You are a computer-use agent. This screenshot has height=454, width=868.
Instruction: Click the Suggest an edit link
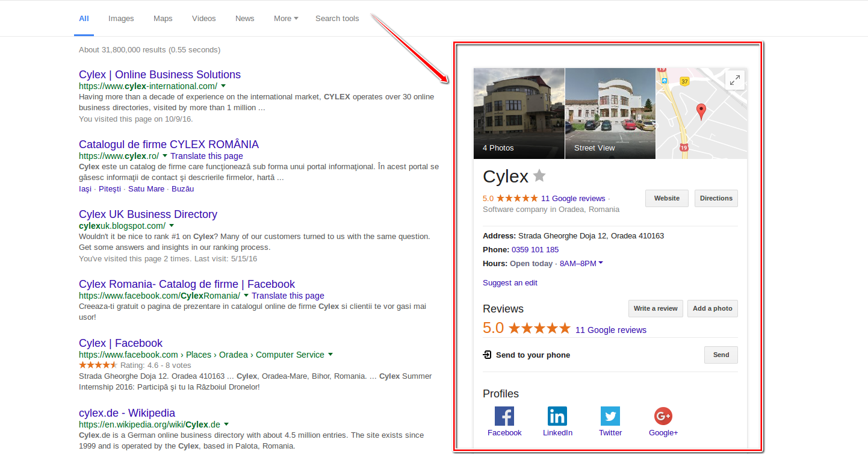[x=510, y=282]
